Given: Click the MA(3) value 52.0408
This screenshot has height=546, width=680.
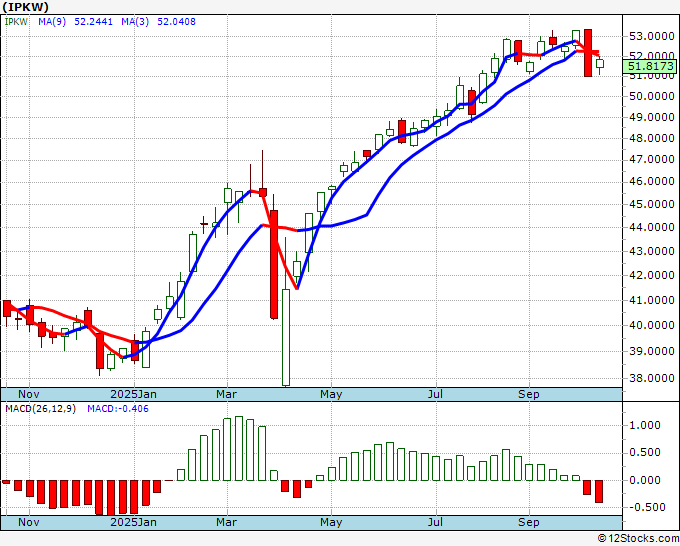Looking at the screenshot, I should pos(176,21).
